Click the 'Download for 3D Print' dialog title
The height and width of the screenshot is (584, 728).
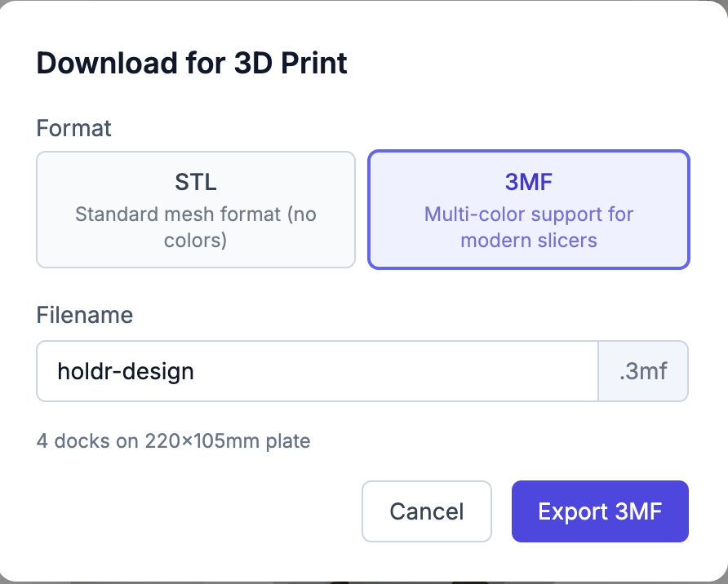[x=191, y=63]
